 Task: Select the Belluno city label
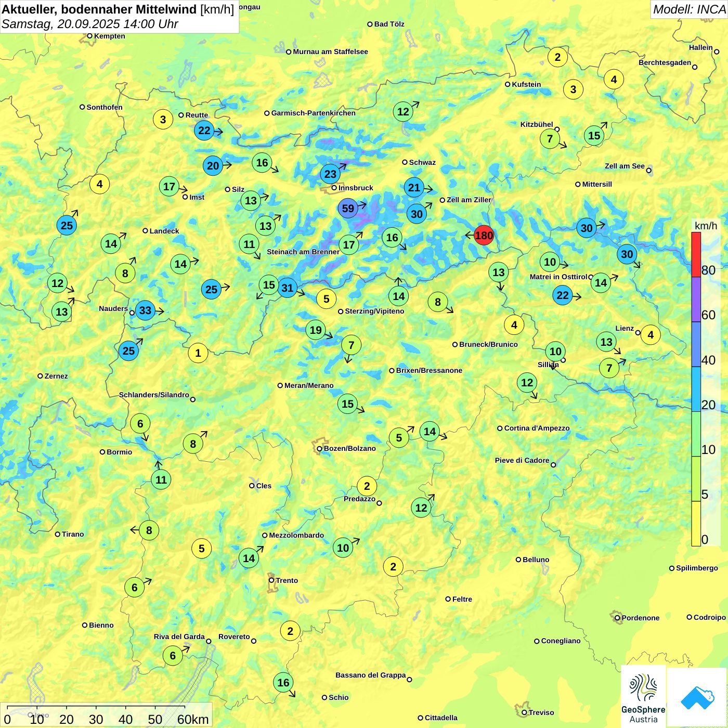click(536, 560)
